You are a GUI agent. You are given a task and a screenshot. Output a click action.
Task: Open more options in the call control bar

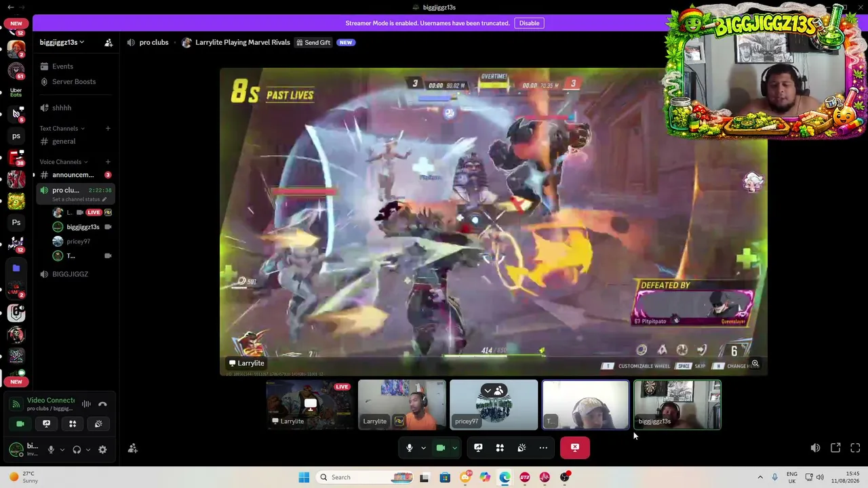click(x=543, y=448)
